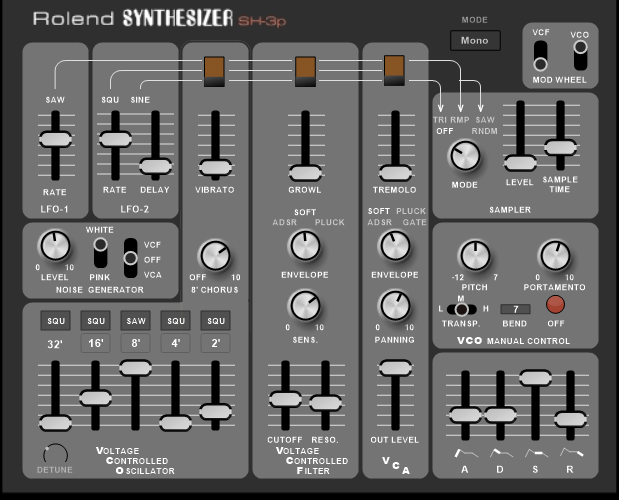Click the LFO-2 RATE slider handle
The width and height of the screenshot is (619, 500).
coord(115,139)
